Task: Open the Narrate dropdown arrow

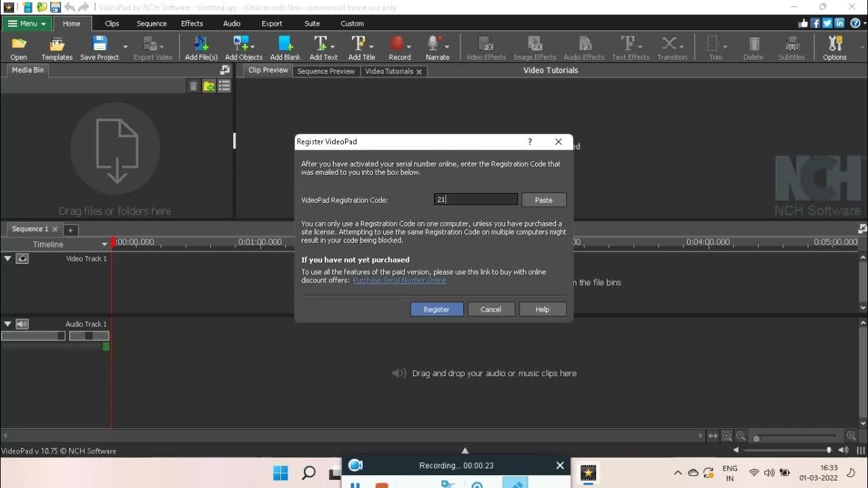Action: pyautogui.click(x=446, y=47)
